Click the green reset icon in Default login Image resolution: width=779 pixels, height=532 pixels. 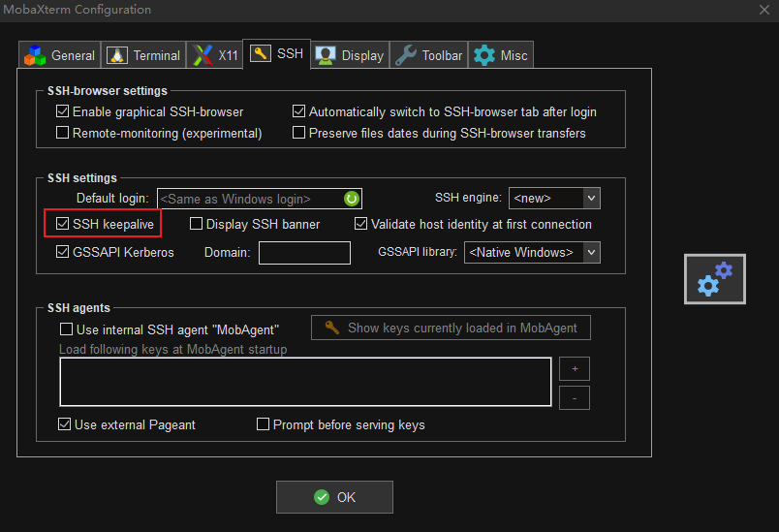pyautogui.click(x=352, y=199)
